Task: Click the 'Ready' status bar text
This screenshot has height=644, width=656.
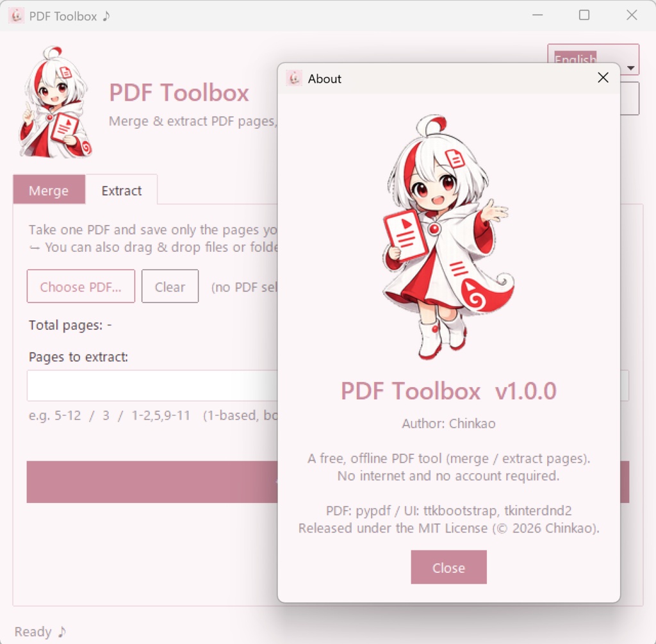Action: coord(40,631)
